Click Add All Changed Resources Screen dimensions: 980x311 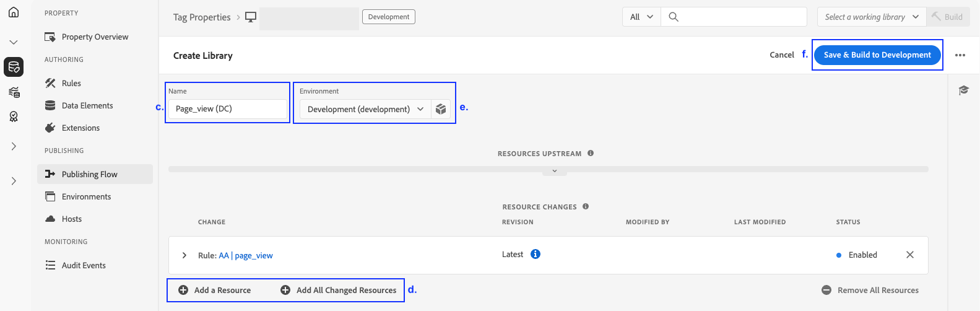339,290
